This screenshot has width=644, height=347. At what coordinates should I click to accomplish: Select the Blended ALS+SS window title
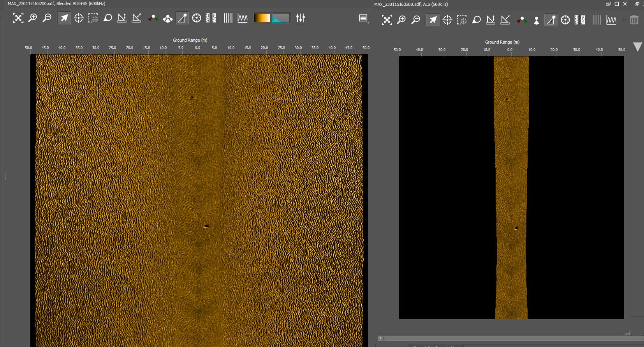point(56,4)
